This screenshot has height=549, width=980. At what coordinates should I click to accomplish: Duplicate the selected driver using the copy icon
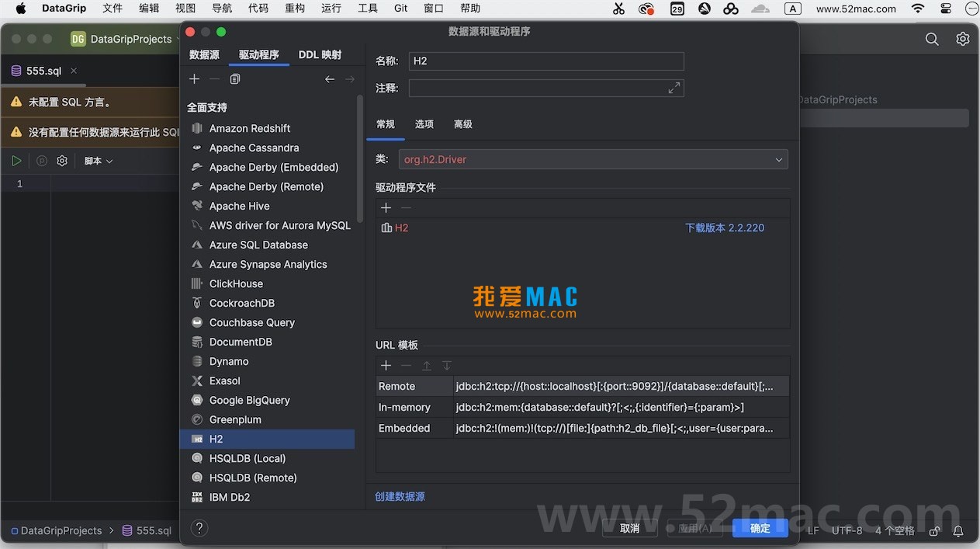(x=235, y=79)
